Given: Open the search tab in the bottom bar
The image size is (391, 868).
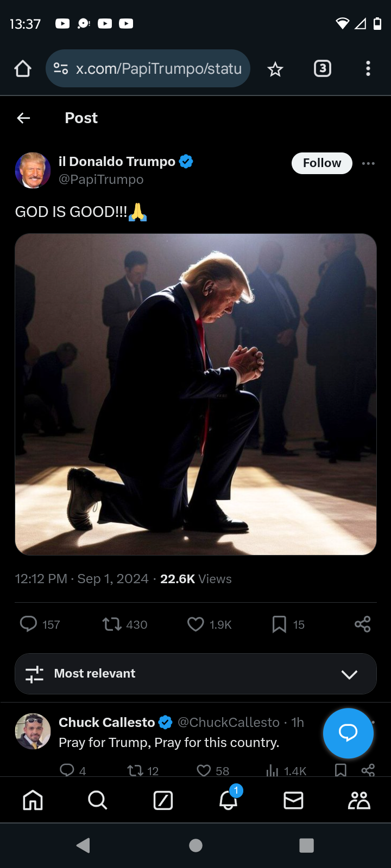Looking at the screenshot, I should [98, 800].
